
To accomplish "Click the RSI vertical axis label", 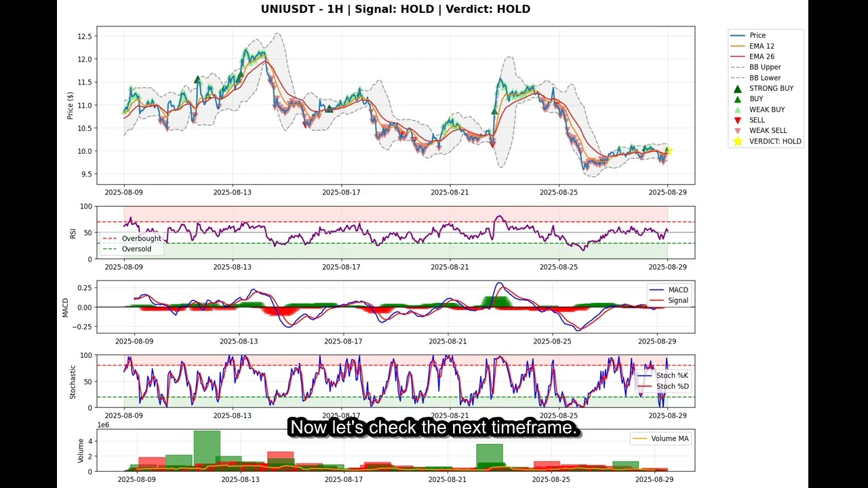I will tap(73, 233).
